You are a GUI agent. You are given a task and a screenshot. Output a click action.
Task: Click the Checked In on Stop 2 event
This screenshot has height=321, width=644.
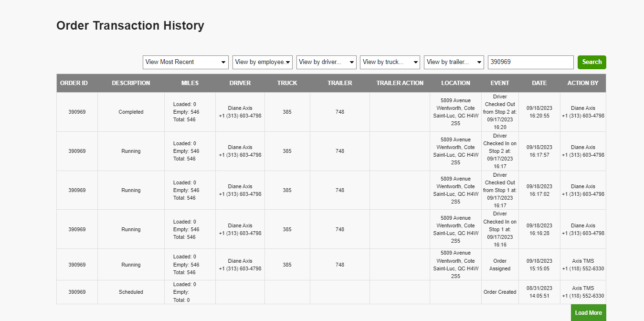(500, 151)
